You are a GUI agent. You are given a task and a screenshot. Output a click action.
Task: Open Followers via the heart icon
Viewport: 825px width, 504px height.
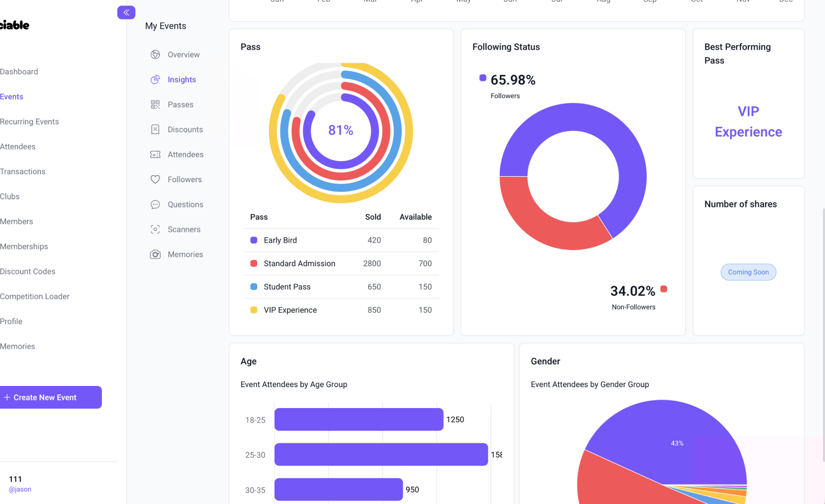coord(155,179)
